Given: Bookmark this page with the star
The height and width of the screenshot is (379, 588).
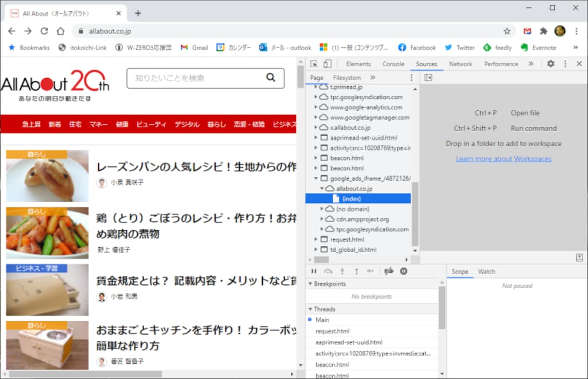Looking at the screenshot, I should click(507, 31).
